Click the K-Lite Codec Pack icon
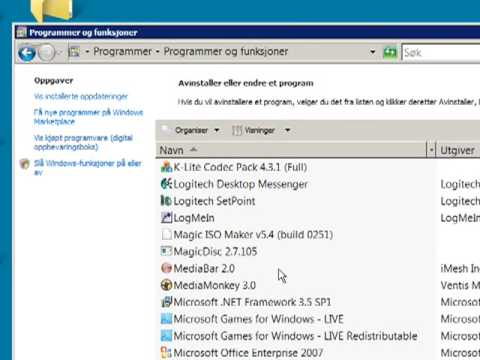 pyautogui.click(x=166, y=167)
